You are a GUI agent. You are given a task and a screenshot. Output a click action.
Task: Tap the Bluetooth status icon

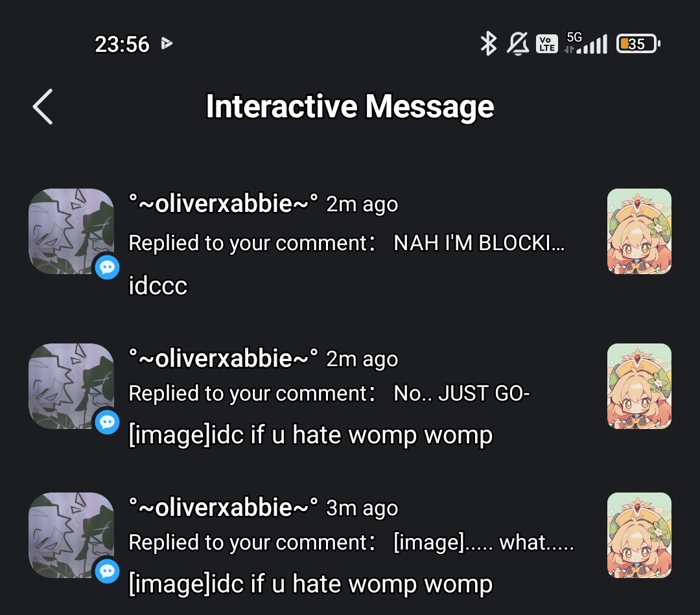(489, 43)
